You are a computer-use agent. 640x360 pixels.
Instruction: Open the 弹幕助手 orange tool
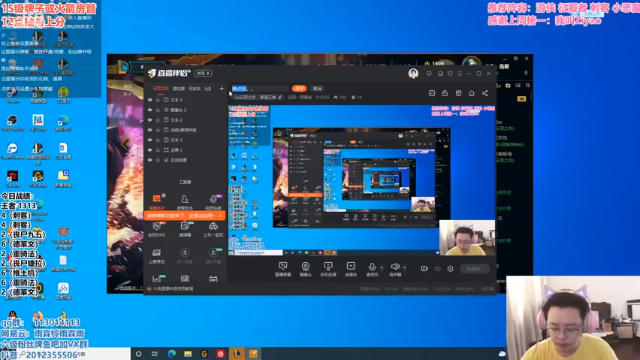[x=157, y=201]
